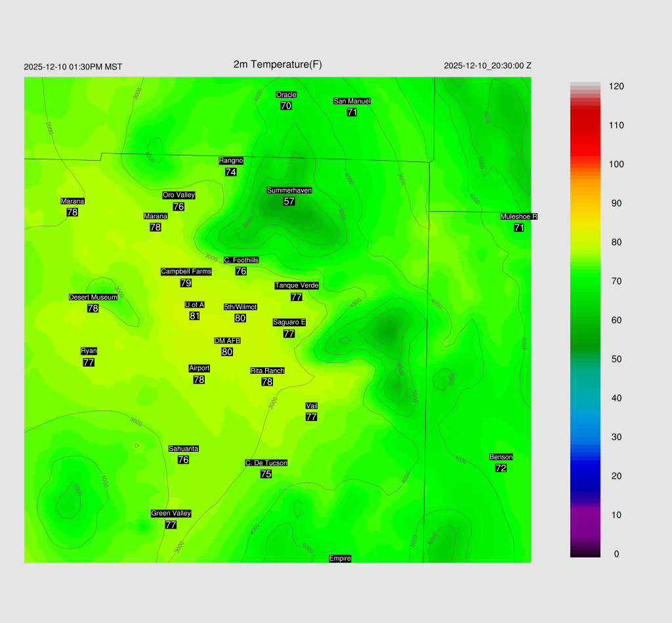Click the Summerhaven station label
The image size is (672, 623).
pos(289,190)
